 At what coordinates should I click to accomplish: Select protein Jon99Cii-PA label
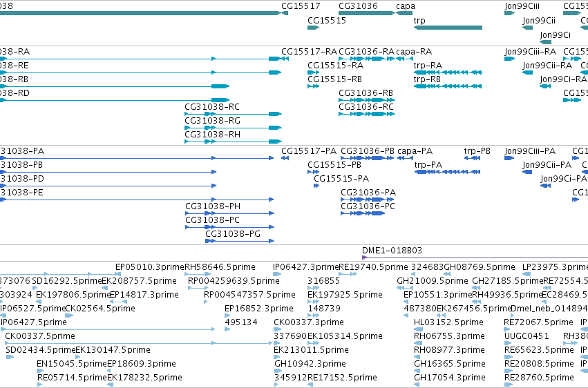click(547, 165)
